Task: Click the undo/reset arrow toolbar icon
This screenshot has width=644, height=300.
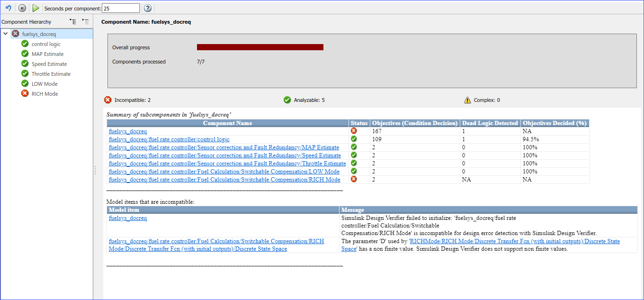Action: pyautogui.click(x=8, y=8)
